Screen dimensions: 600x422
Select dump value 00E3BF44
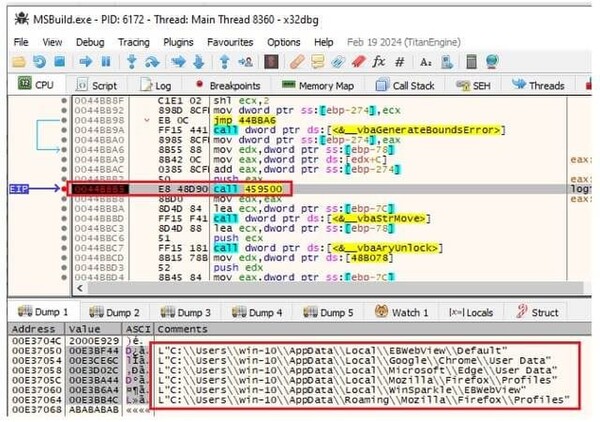[94, 350]
